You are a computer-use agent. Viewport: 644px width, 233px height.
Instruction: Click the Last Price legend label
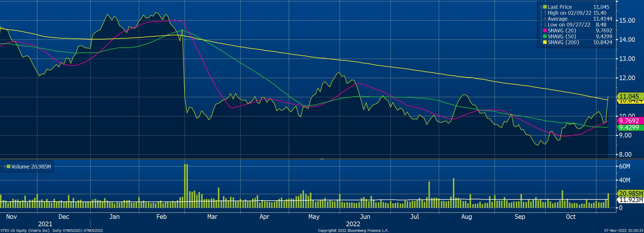(560, 7)
